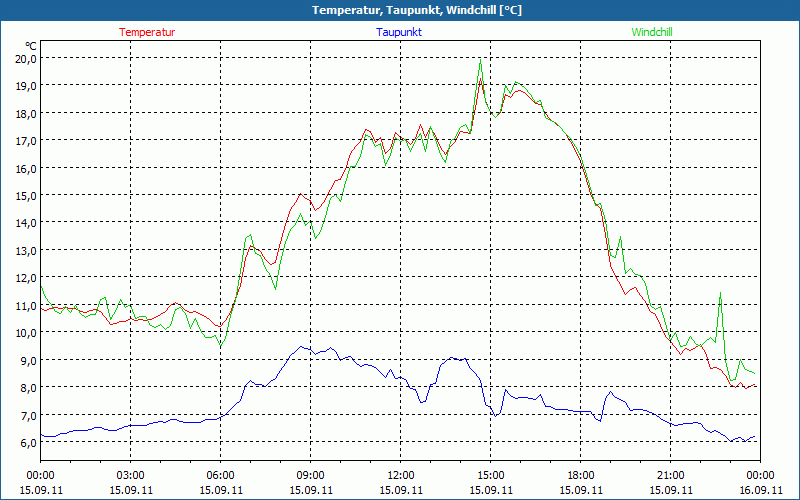Click the 7,0 y-axis value
Image resolution: width=800 pixels, height=500 pixels.
(28, 415)
